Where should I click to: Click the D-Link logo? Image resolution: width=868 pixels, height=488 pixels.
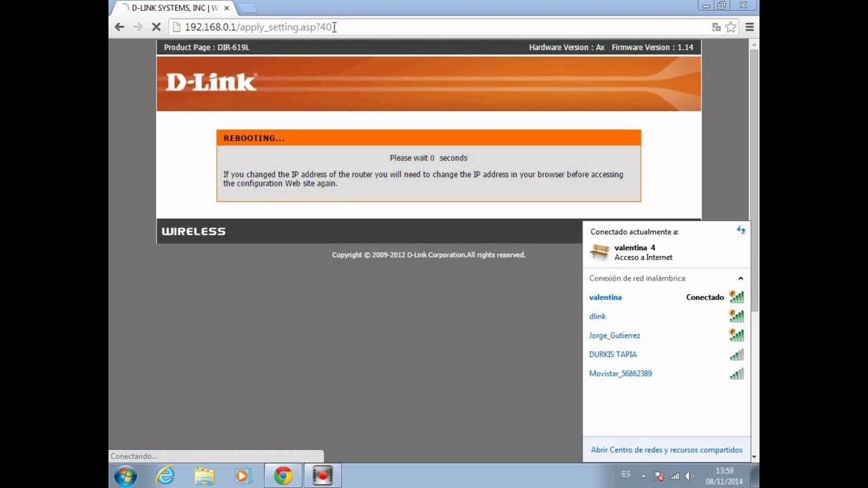coord(211,82)
